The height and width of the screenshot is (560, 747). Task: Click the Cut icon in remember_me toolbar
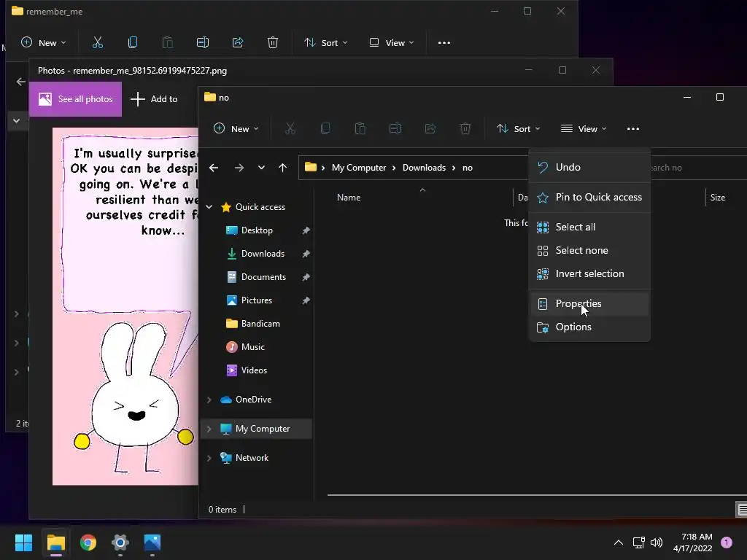click(x=98, y=43)
